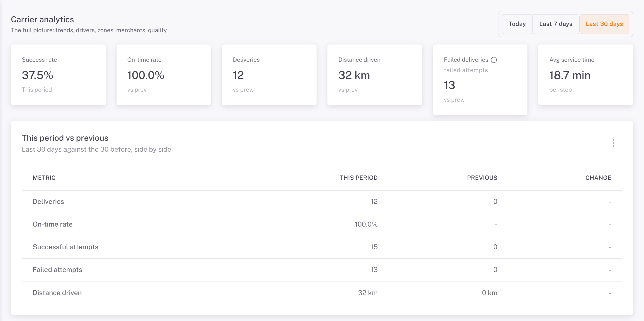The image size is (644, 321).
Task: Click the Success rate card
Action: click(58, 75)
